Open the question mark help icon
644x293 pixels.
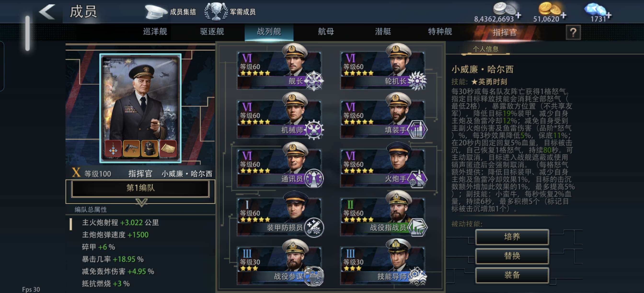tap(573, 32)
